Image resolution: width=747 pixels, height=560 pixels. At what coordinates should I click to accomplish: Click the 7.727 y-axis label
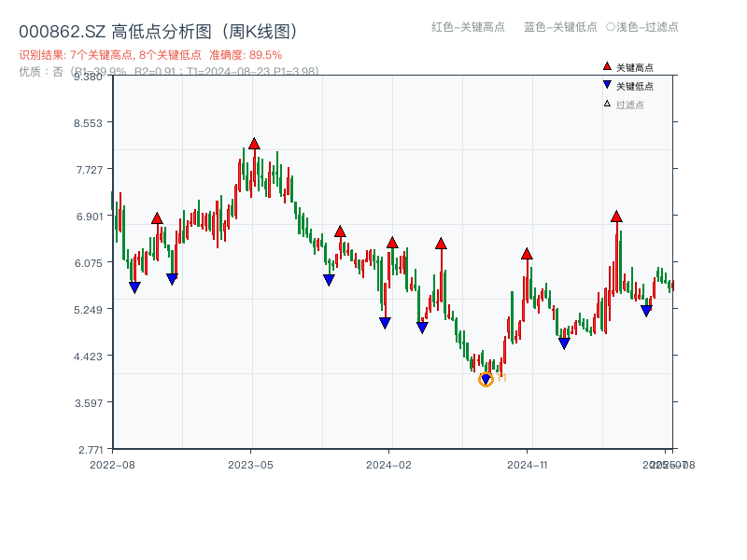click(x=90, y=170)
